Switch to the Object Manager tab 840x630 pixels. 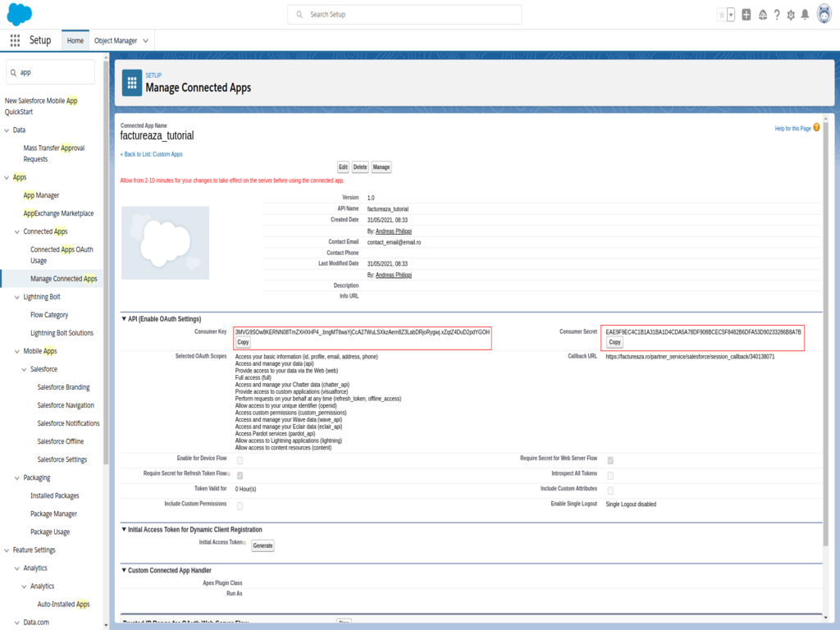117,39
